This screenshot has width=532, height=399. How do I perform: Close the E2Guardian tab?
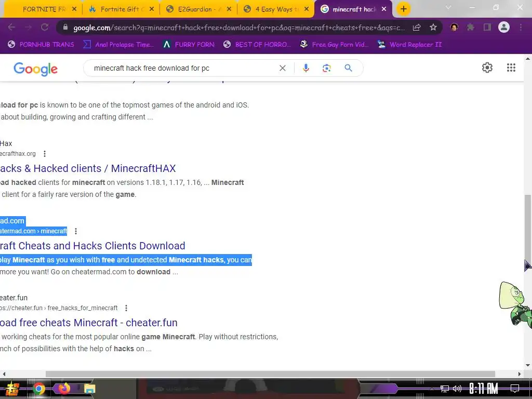coord(229,9)
